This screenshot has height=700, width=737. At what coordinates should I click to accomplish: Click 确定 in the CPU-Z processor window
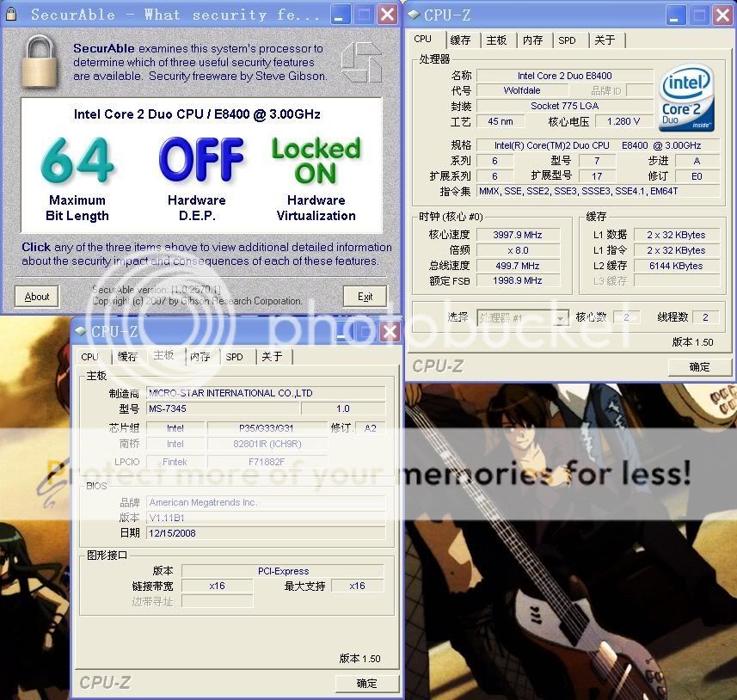699,366
